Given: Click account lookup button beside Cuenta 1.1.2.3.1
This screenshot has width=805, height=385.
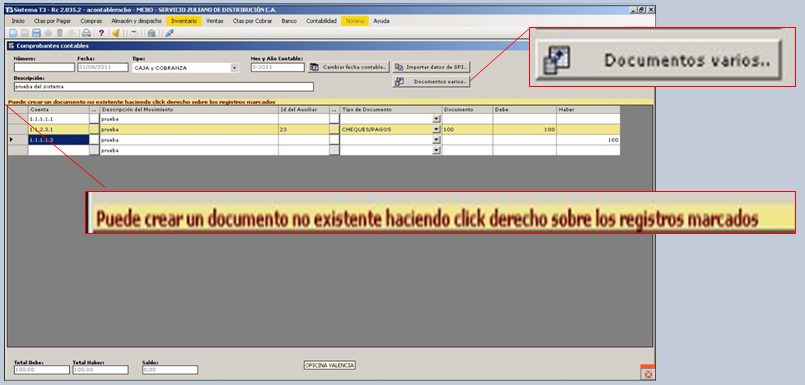Looking at the screenshot, I should [x=94, y=129].
